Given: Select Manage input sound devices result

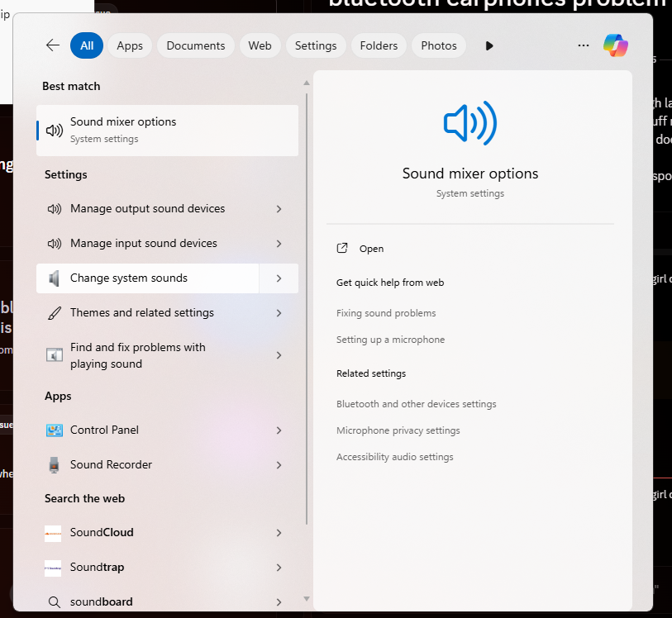Looking at the screenshot, I should tap(167, 244).
